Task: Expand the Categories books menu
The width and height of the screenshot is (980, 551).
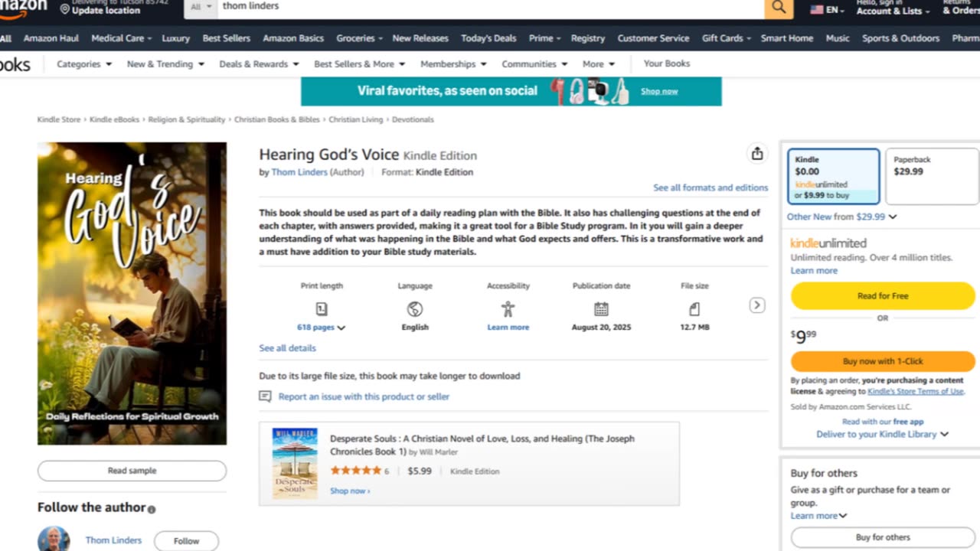Action: [x=84, y=64]
